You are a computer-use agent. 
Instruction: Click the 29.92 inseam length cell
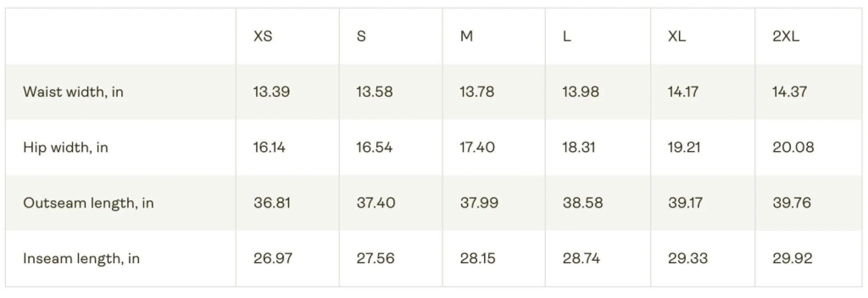[x=792, y=258]
